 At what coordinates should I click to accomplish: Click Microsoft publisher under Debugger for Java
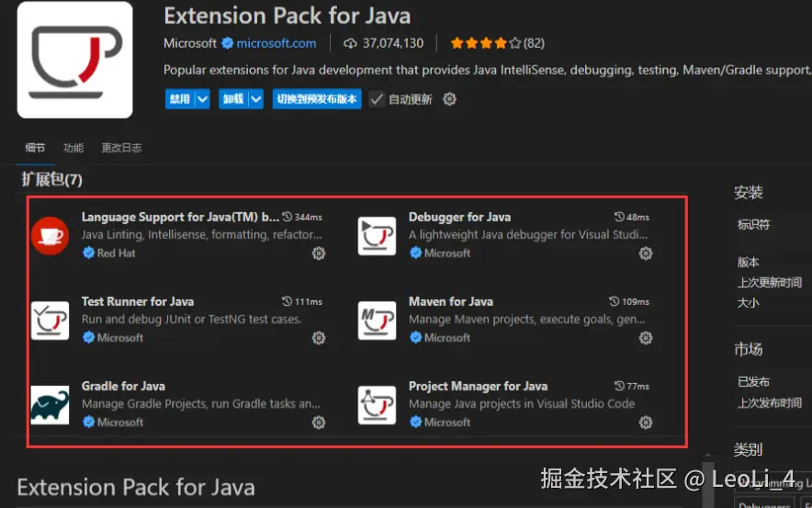[447, 254]
